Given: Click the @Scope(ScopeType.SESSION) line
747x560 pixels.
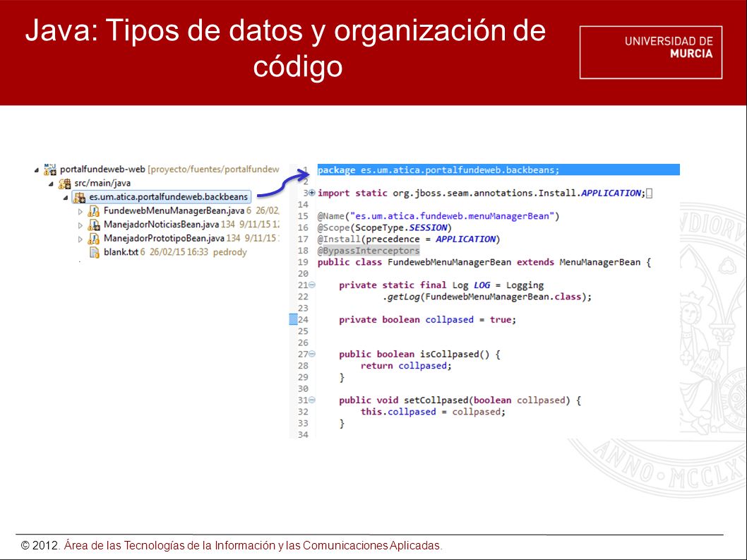Looking at the screenshot, I should (385, 228).
